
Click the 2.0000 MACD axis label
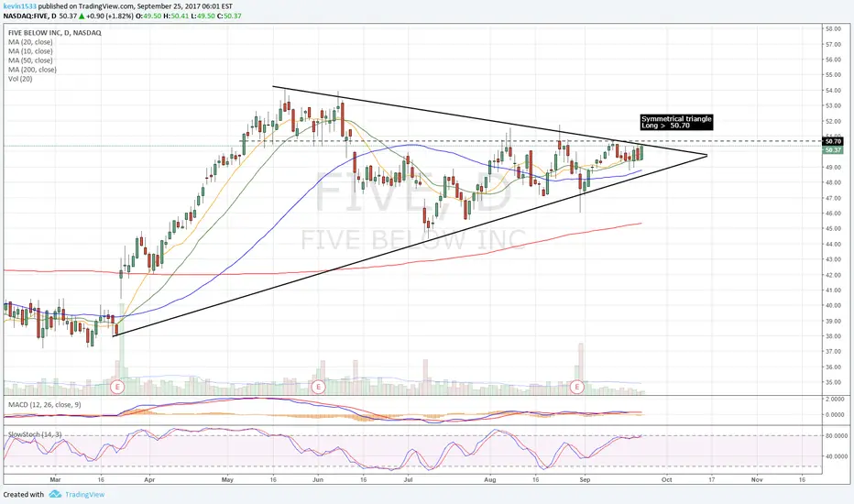click(x=835, y=400)
